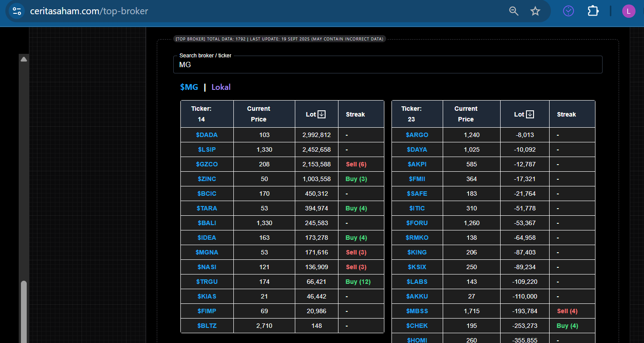Sort right table by Lot arrow icon
The width and height of the screenshot is (644, 343).
(x=530, y=114)
